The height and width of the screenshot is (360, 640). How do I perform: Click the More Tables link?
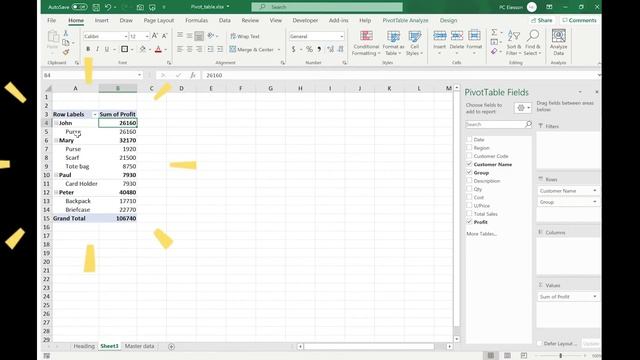482,233
